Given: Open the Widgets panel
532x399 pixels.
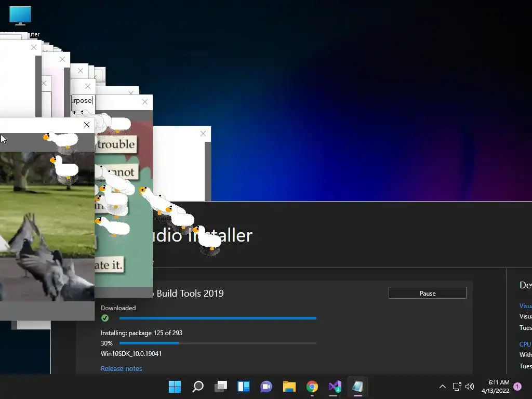Looking at the screenshot, I should 244,387.
